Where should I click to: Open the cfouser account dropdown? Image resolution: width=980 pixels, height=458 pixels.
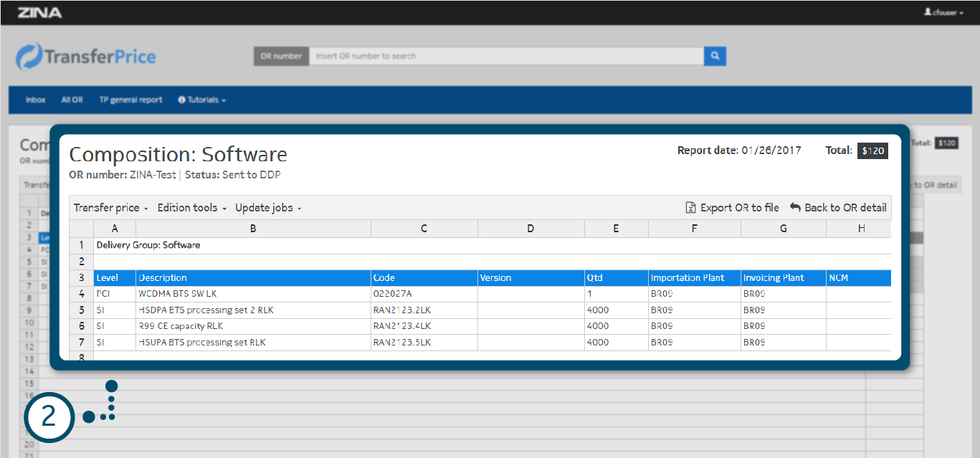943,13
